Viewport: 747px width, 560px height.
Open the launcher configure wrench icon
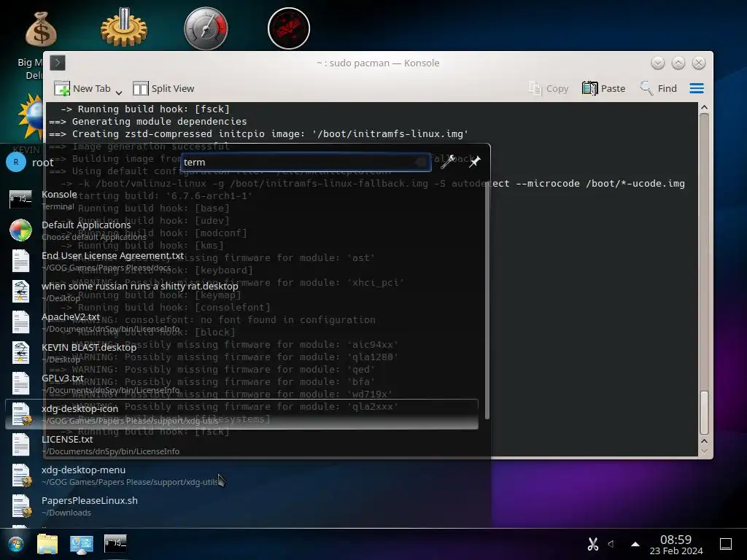[x=447, y=162]
